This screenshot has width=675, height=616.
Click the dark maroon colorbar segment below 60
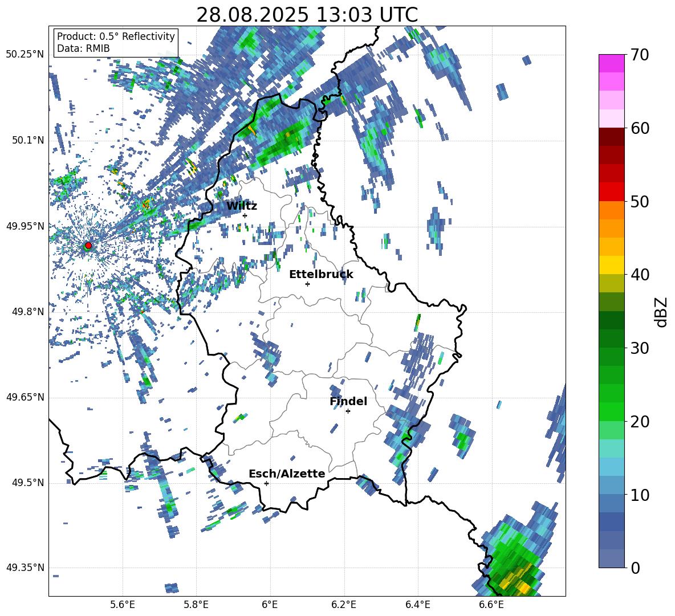click(x=611, y=137)
